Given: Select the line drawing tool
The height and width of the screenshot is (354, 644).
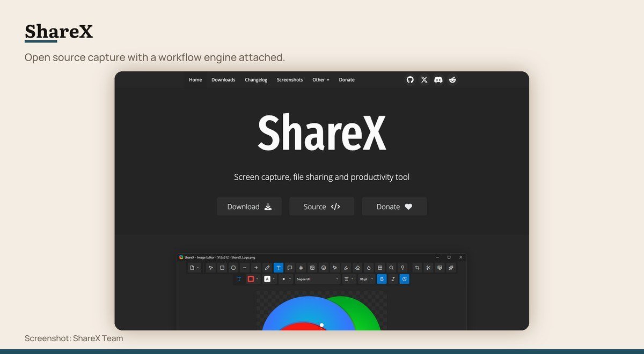Looking at the screenshot, I should pos(245,268).
